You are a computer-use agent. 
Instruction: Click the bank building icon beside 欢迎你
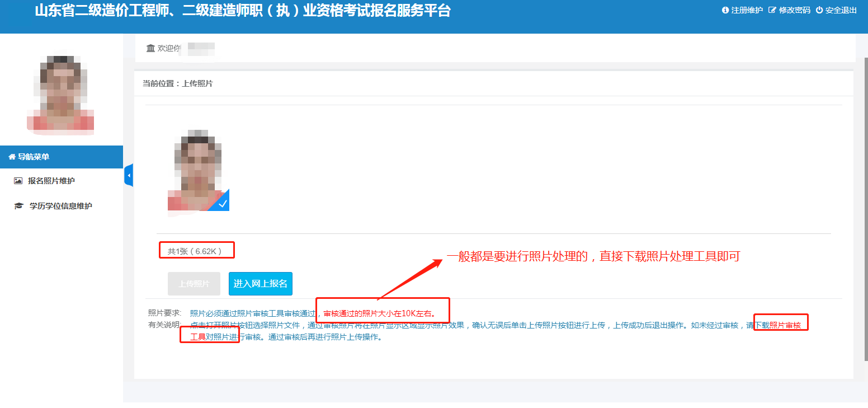150,48
